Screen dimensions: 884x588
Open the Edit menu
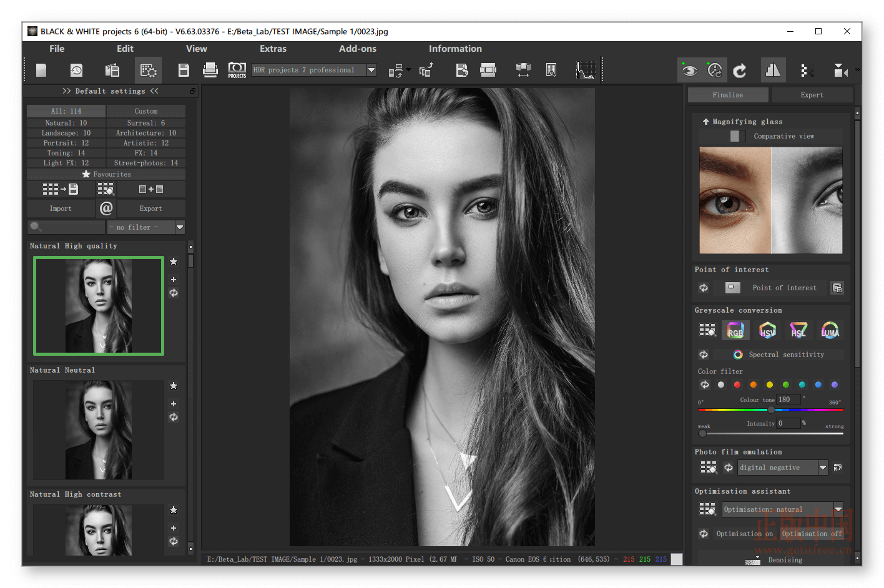tap(125, 49)
